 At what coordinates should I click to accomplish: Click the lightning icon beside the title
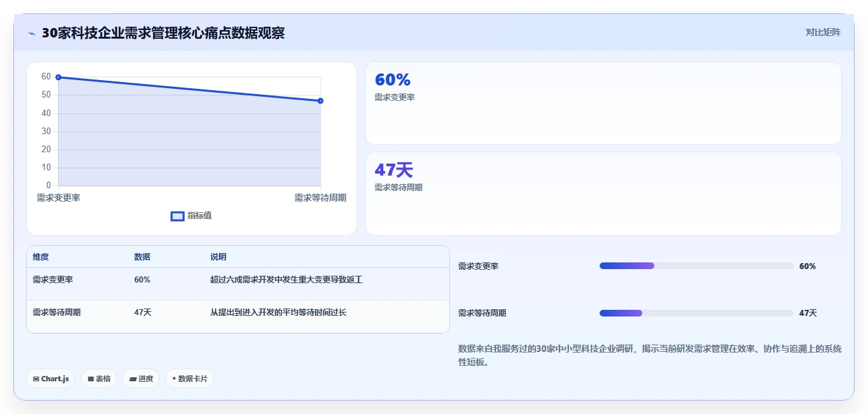tap(32, 33)
